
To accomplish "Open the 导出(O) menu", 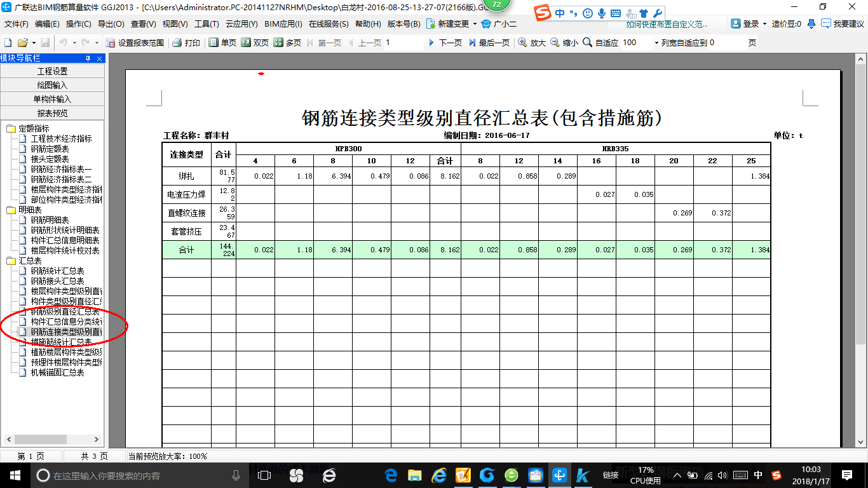I will [111, 24].
